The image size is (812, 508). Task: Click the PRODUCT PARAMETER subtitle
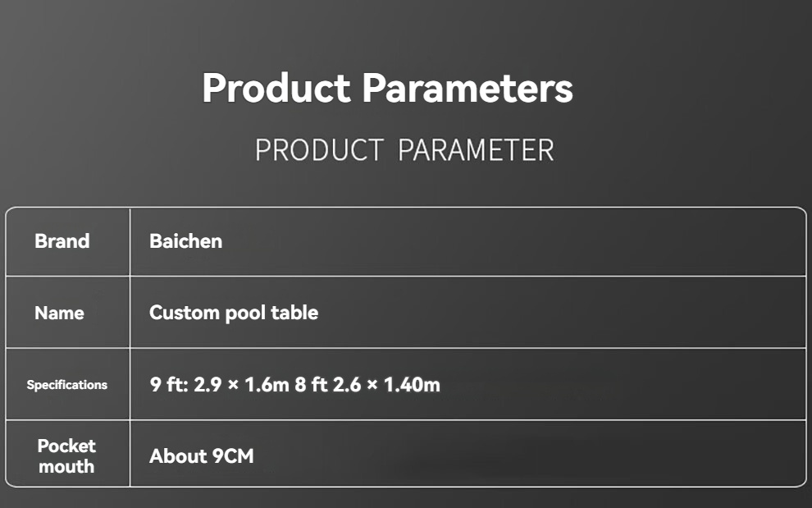[x=404, y=150]
